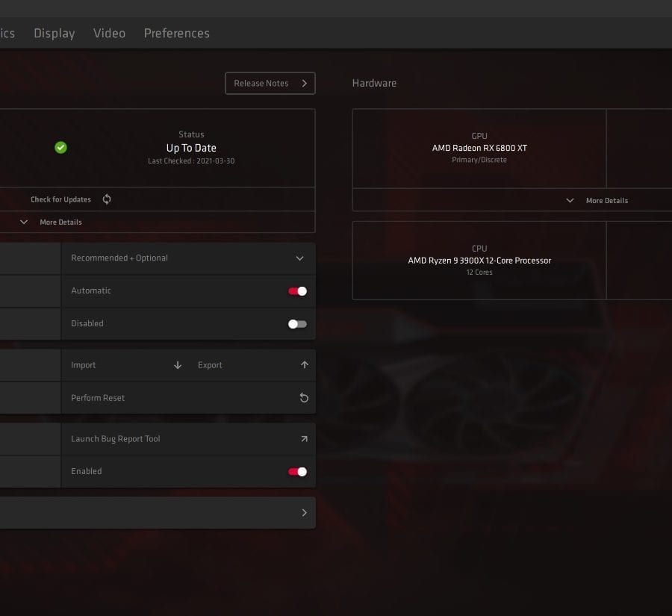Open the Recommended + Optional dropdown
This screenshot has width=672, height=616.
189,258
